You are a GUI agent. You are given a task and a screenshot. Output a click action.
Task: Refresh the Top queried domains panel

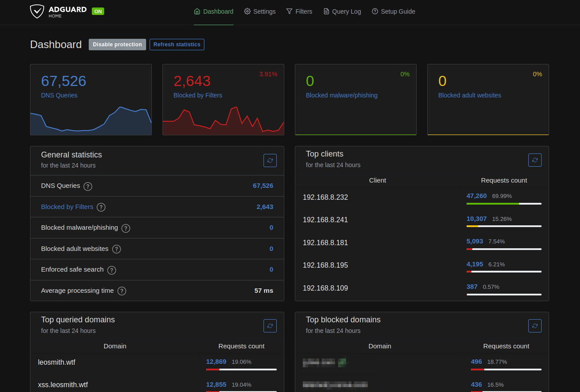click(x=270, y=326)
